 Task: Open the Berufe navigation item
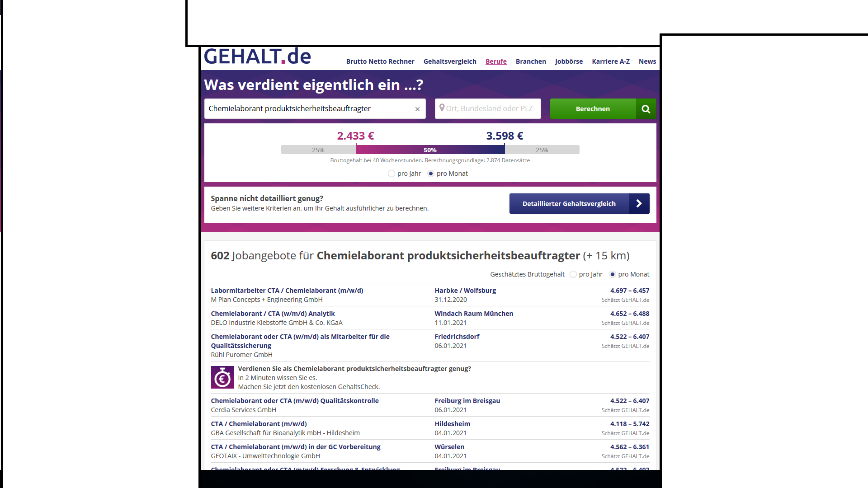pyautogui.click(x=496, y=61)
